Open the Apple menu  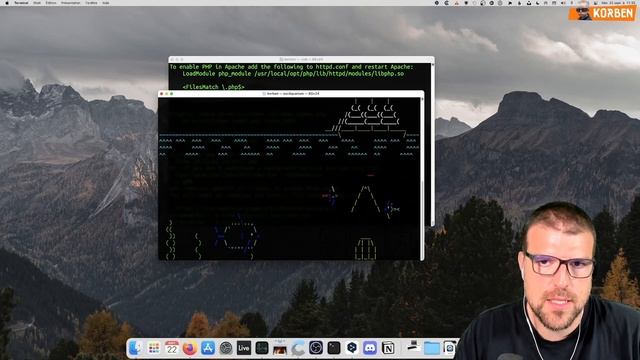(x=7, y=3)
